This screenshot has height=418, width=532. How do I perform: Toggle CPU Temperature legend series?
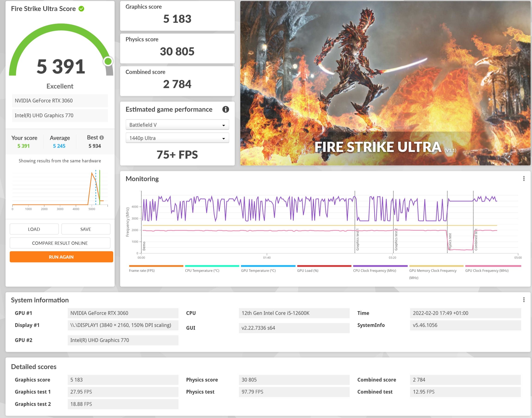pos(212,269)
